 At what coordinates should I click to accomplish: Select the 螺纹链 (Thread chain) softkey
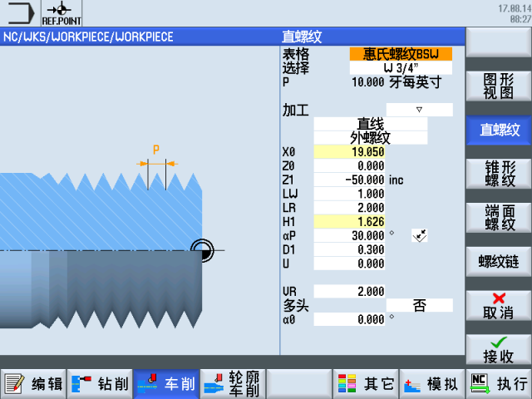499,261
